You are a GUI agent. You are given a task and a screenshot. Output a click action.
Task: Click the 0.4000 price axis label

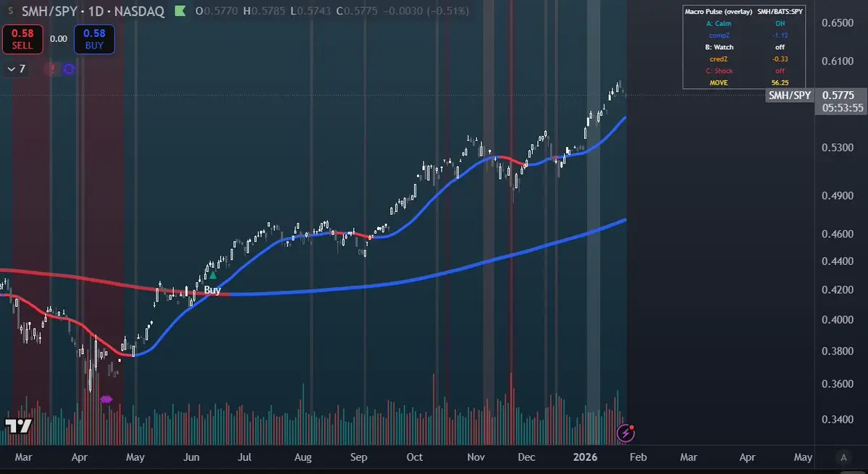click(x=838, y=320)
